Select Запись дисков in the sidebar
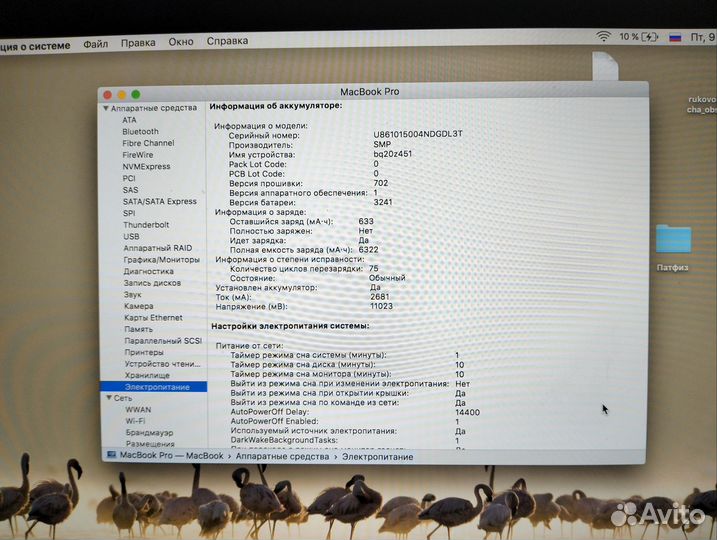 tap(152, 283)
